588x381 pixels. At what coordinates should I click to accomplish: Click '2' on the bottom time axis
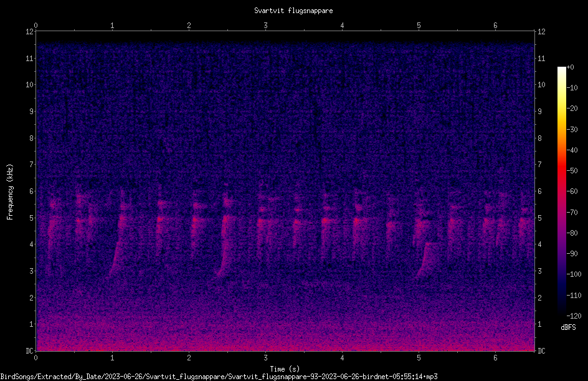189,358
